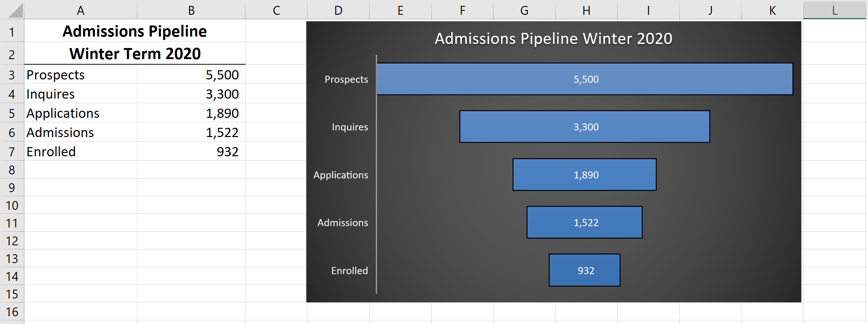Click the Admissions funnel bar

click(585, 222)
